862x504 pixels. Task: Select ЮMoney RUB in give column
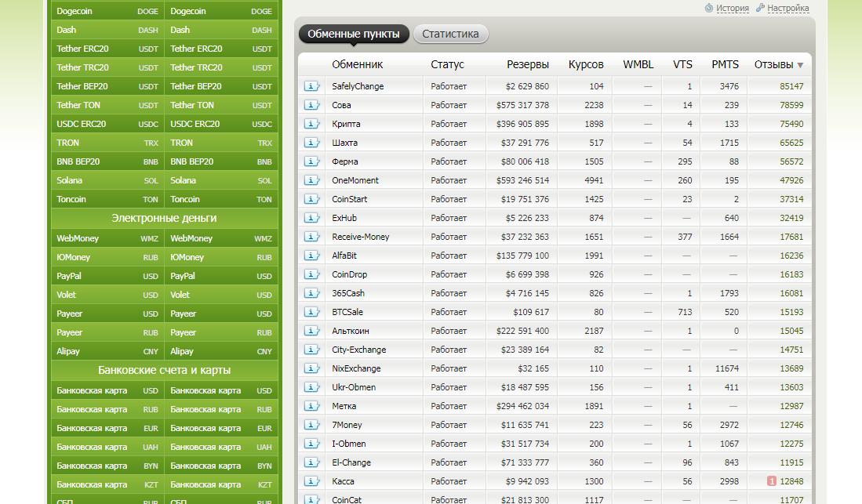coord(107,257)
